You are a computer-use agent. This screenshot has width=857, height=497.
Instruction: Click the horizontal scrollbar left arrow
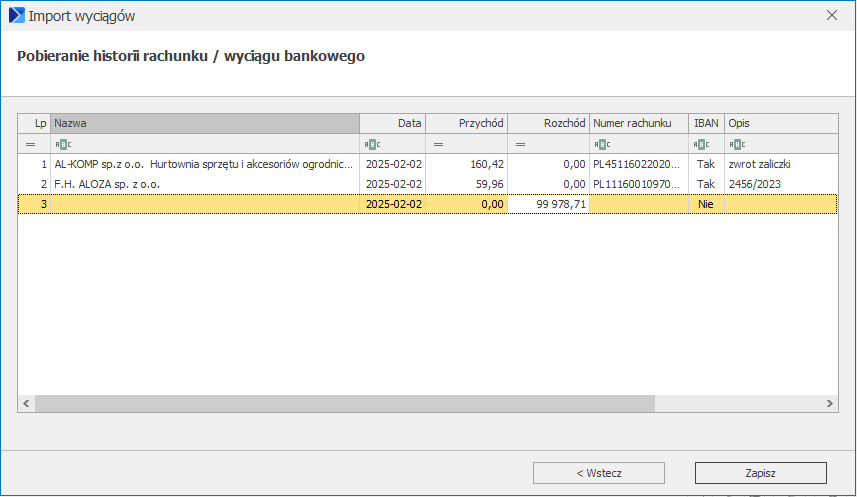pos(26,403)
